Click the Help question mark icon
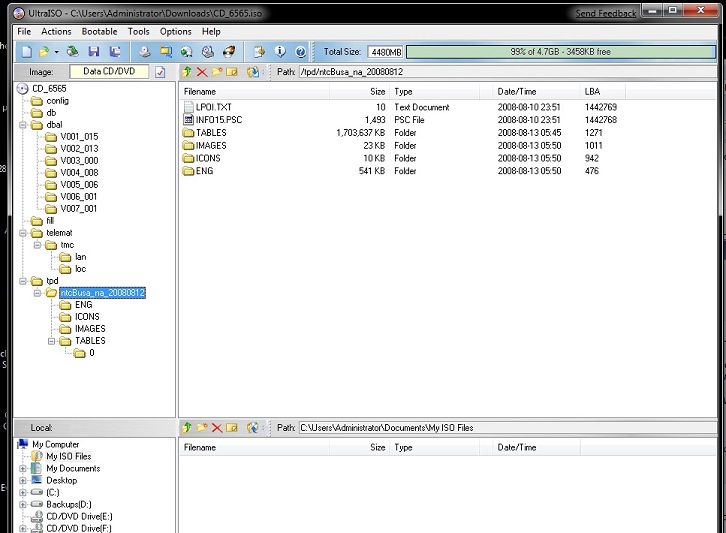This screenshot has width=726, height=533. coord(300,51)
